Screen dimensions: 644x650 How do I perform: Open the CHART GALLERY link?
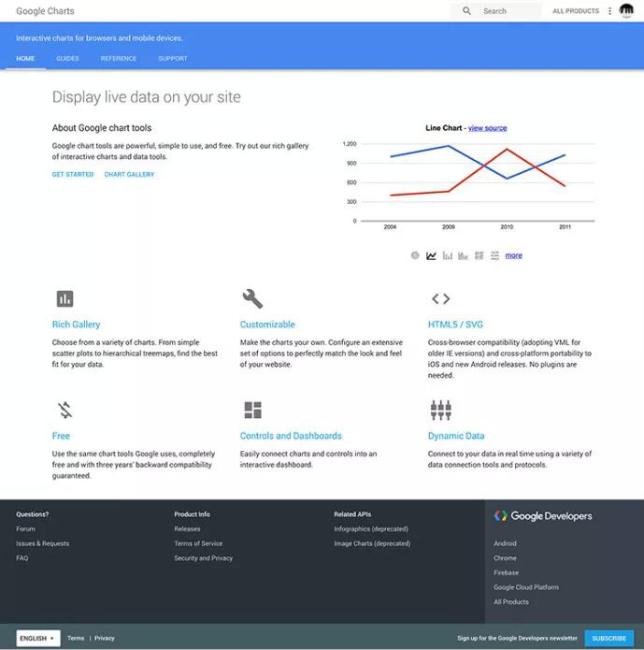pos(129,175)
